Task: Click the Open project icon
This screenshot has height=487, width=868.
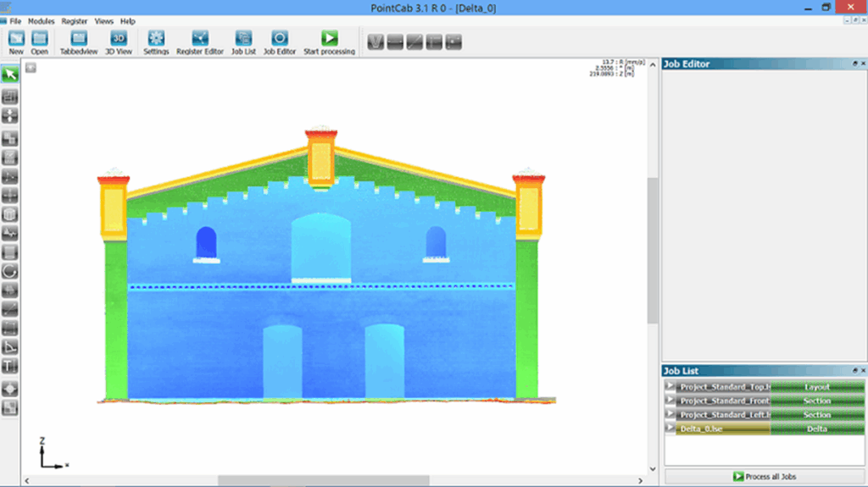Action: (40, 39)
